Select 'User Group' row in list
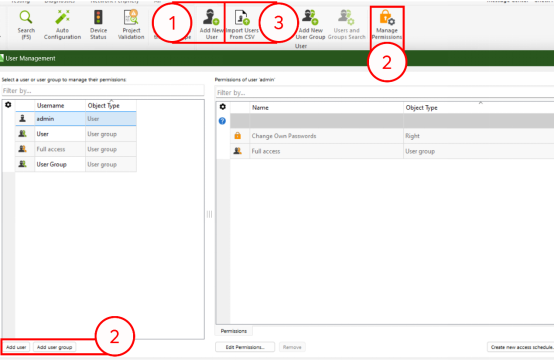554x362 pixels. (x=76, y=164)
